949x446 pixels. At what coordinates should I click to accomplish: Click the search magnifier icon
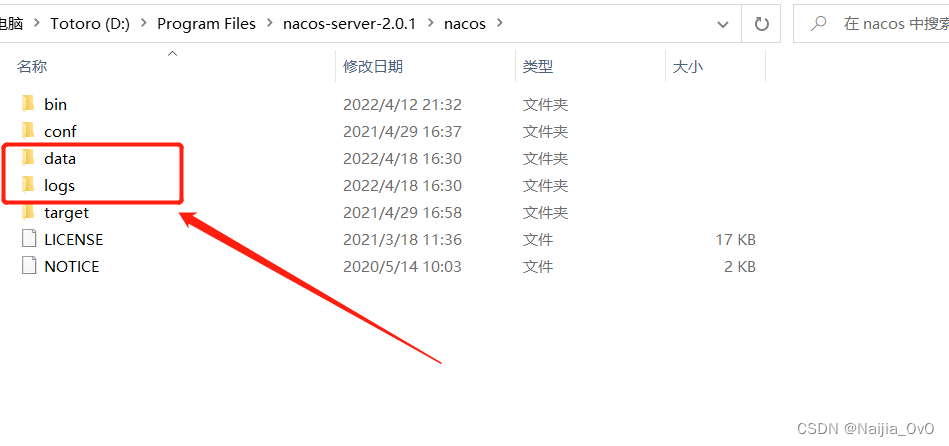[x=818, y=24]
